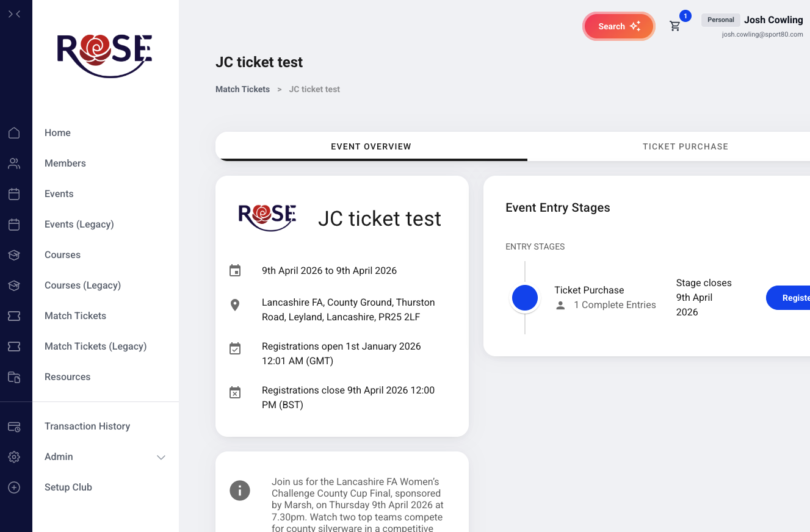This screenshot has height=532, width=810.
Task: Click the Match Tickets ticket icon
Action: coord(14,316)
